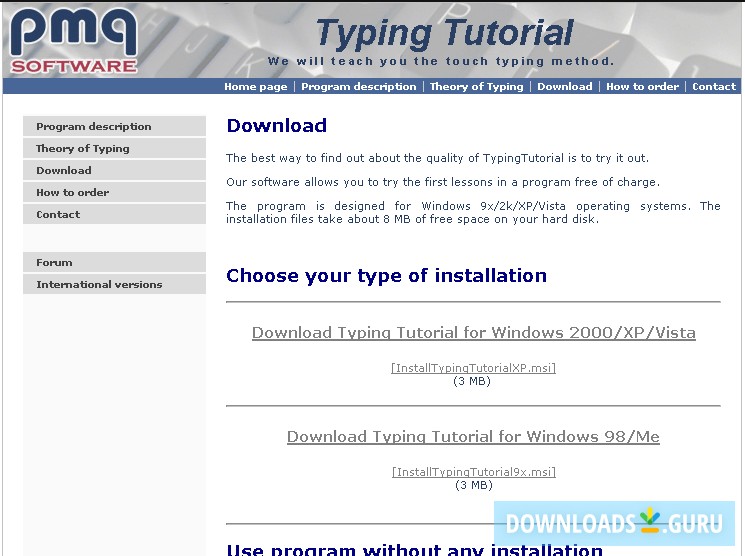This screenshot has width=745, height=556.
Task: Click the InstallTypingTutorialXP.msi link
Action: [x=473, y=368]
